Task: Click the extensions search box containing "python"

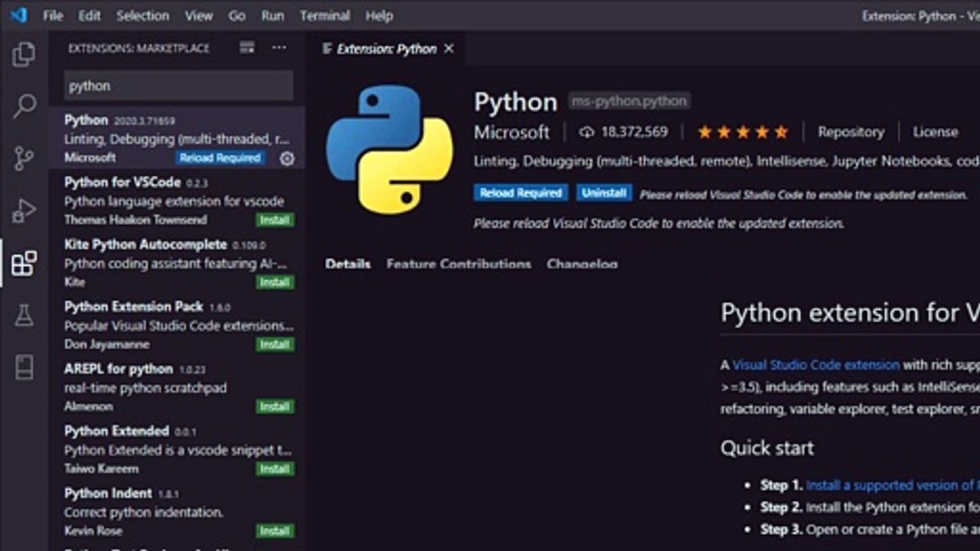Action: pyautogui.click(x=178, y=86)
